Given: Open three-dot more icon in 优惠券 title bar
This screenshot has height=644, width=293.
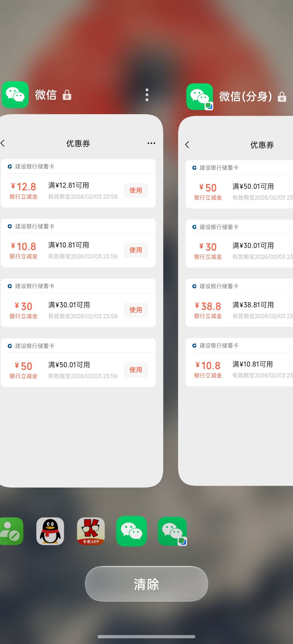Looking at the screenshot, I should click(x=151, y=143).
